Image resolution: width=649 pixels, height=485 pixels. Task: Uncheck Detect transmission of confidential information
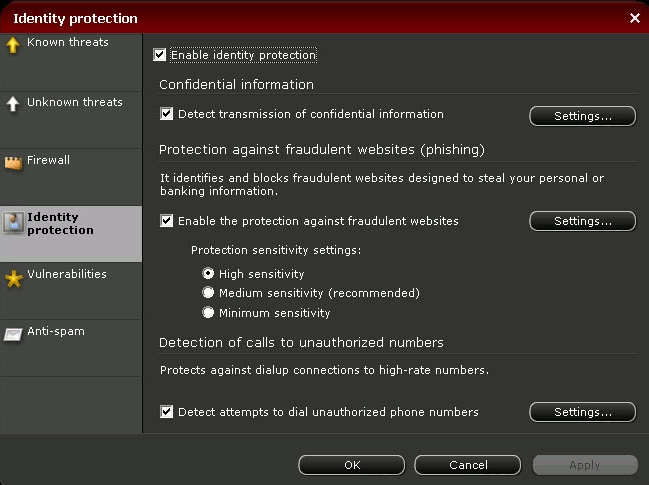[166, 114]
